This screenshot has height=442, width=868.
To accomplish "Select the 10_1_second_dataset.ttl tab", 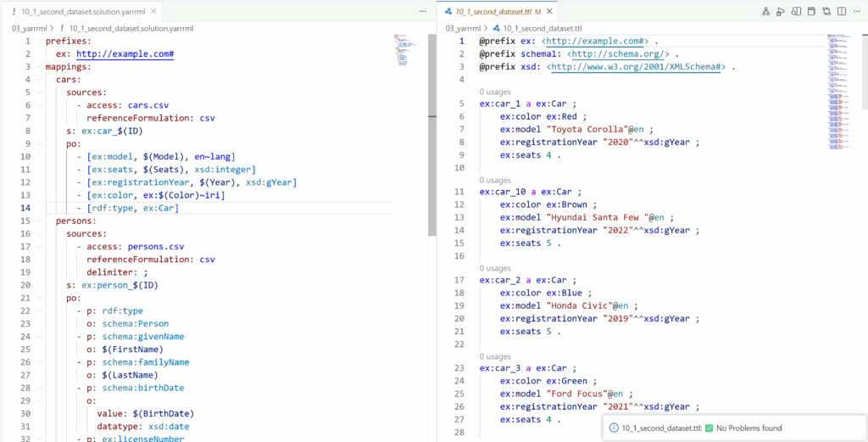I will point(497,11).
